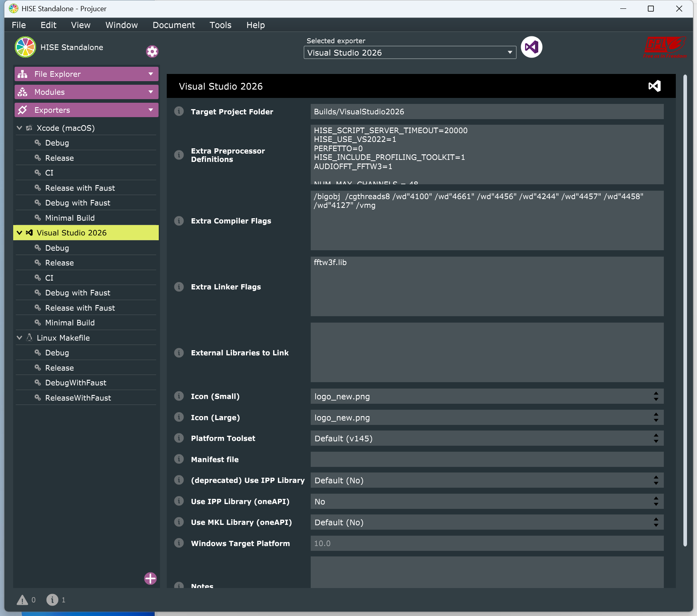Show info for Extra Compiler Flags
The image size is (697, 616).
tap(179, 221)
